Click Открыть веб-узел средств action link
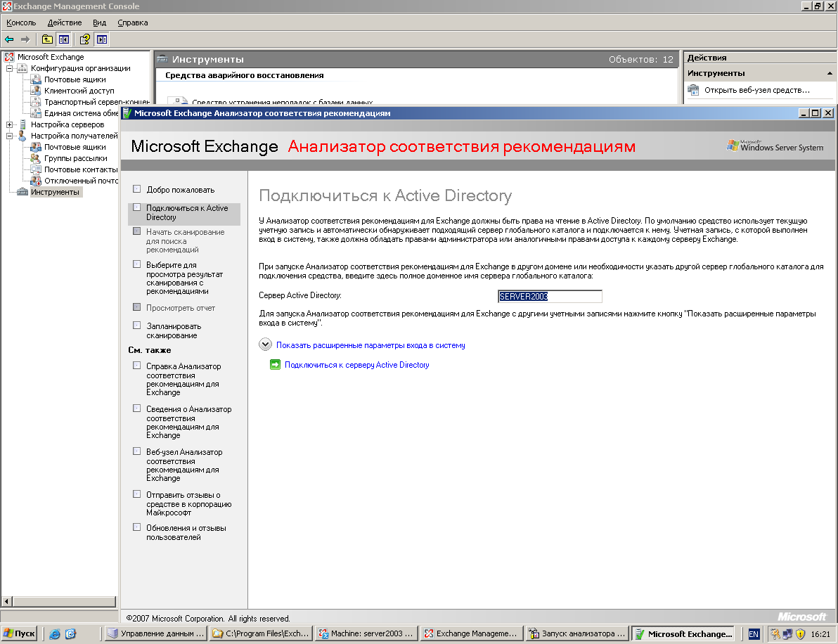Screen dimensions: 838x644 pyautogui.click(x=756, y=90)
